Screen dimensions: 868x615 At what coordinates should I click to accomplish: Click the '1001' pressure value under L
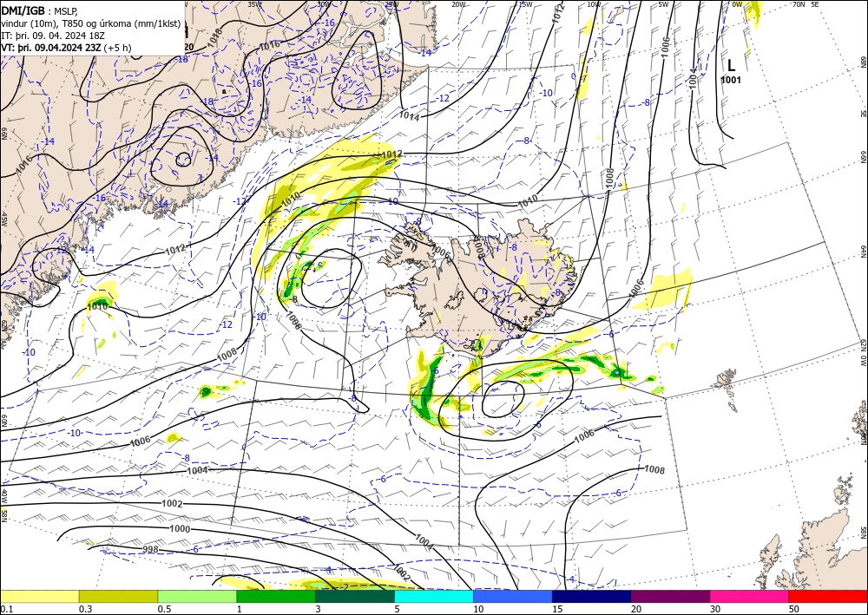(731, 80)
